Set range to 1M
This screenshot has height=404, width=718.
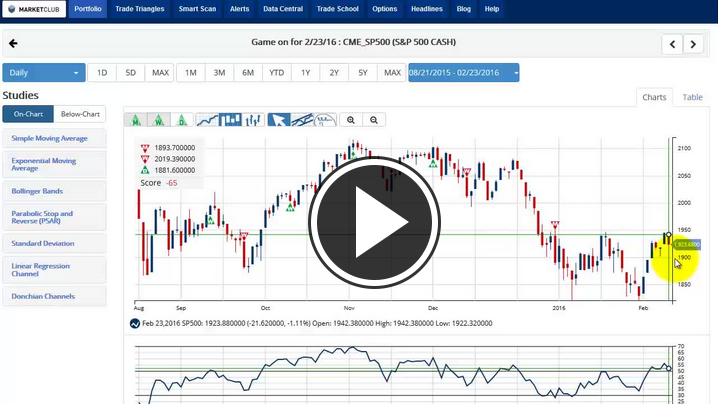190,72
